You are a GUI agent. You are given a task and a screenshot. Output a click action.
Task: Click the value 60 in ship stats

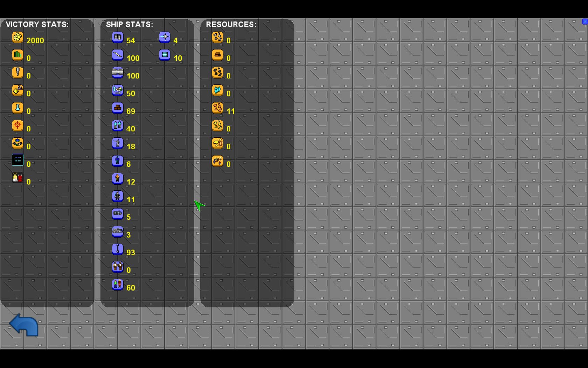tap(131, 288)
